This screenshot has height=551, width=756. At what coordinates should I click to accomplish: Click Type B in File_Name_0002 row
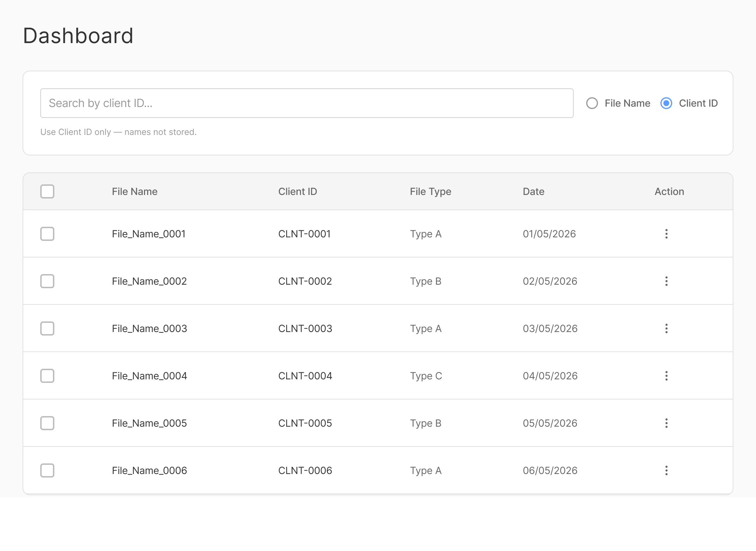tap(426, 281)
